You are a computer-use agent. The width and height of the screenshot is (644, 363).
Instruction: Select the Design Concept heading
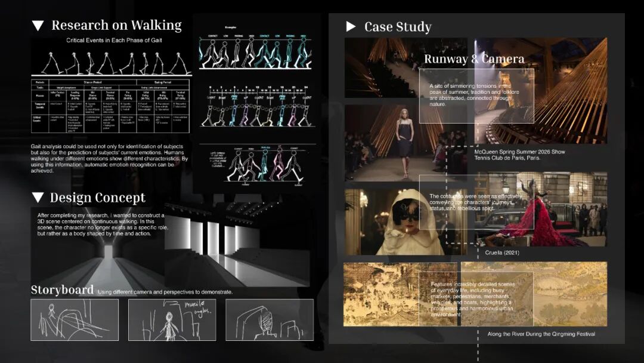click(x=98, y=198)
